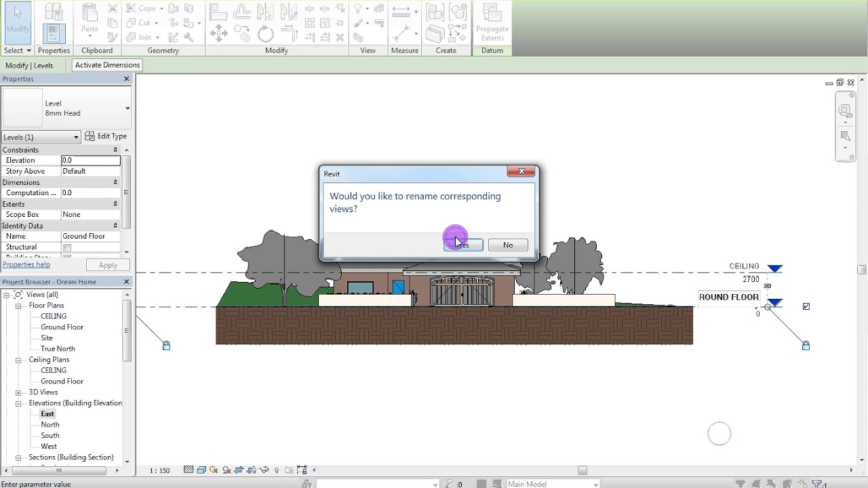Click the Apply button in Properties
868x488 pixels.
pos(108,265)
